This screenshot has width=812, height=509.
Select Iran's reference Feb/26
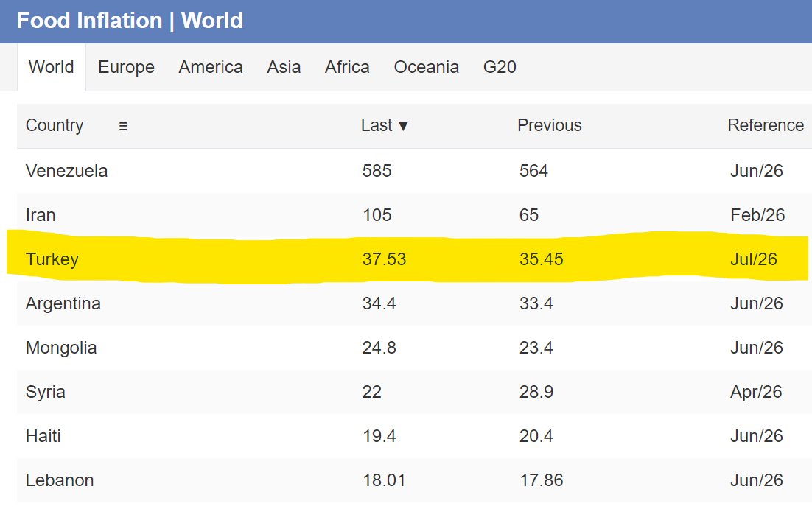click(x=757, y=215)
